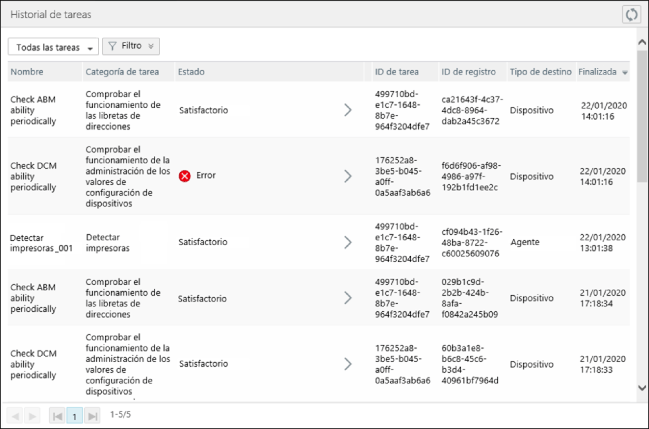Sort by the Estado column header
Image resolution: width=649 pixels, height=429 pixels.
[x=192, y=72]
